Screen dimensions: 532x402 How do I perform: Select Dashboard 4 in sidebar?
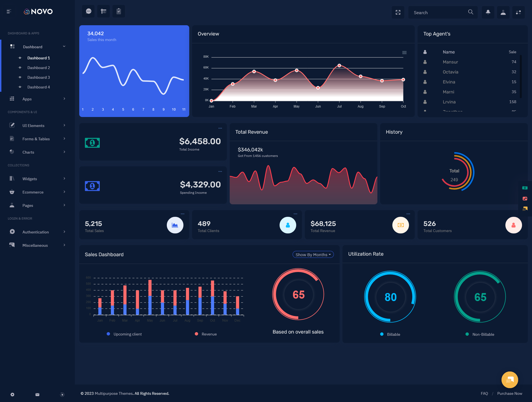[39, 87]
